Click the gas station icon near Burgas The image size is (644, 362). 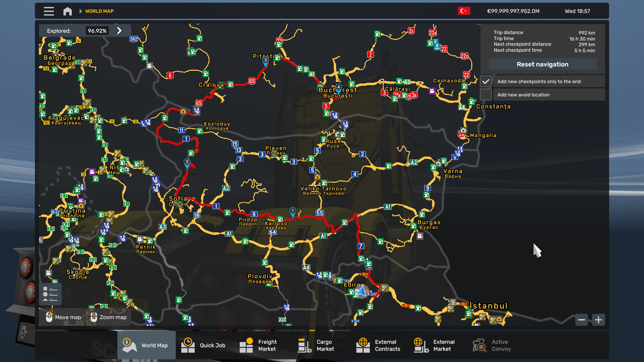tap(414, 226)
